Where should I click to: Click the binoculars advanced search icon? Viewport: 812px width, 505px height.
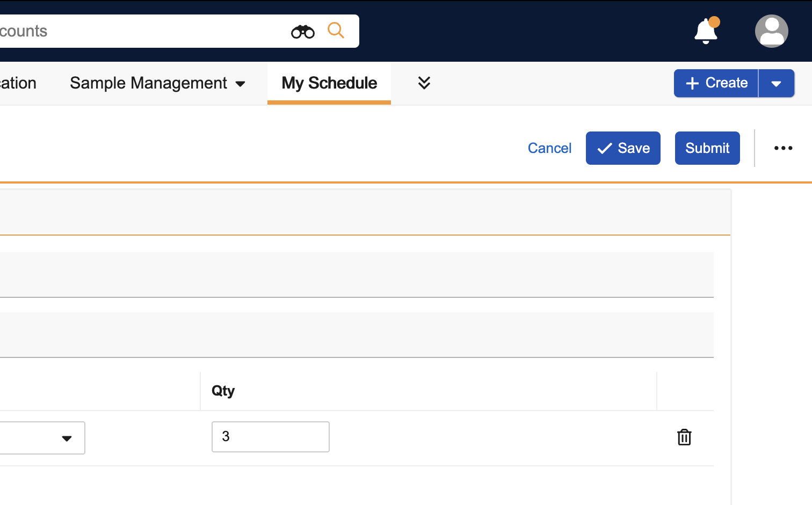pyautogui.click(x=303, y=32)
